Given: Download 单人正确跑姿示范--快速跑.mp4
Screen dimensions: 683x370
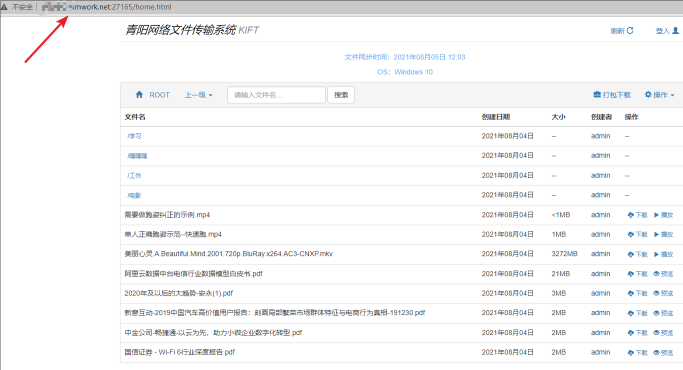Looking at the screenshot, I should click(638, 234).
